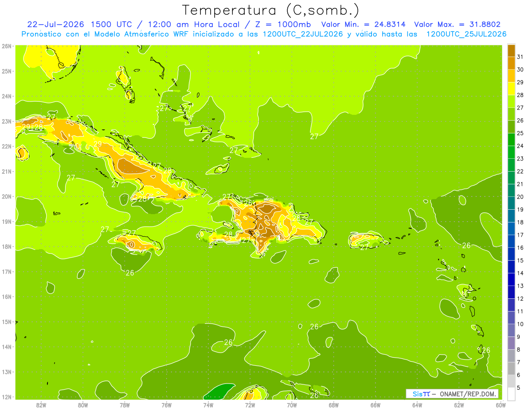Click the '29' label on the color scale
Screen dimensions: 532x411
coord(520,82)
